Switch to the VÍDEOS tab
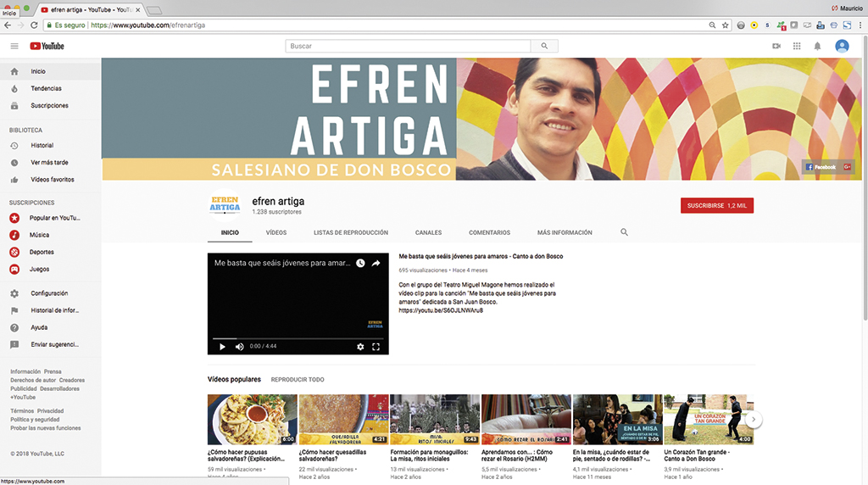Screen dimensions: 868x485 coord(276,232)
